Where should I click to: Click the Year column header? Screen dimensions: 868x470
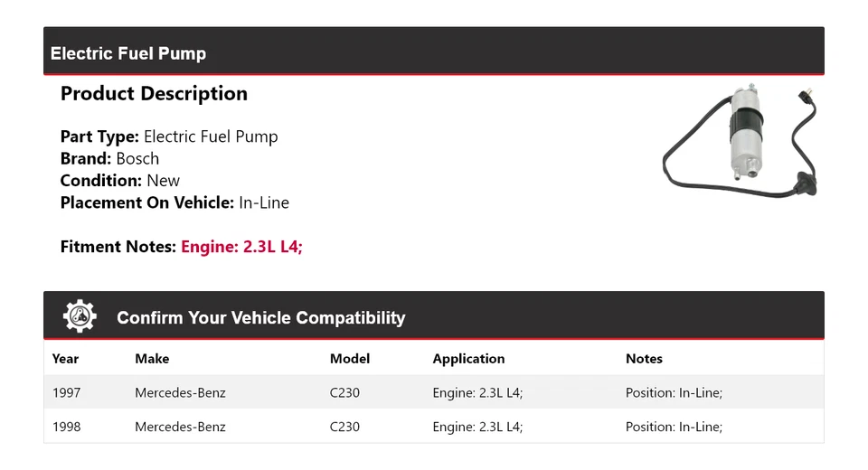(x=65, y=359)
